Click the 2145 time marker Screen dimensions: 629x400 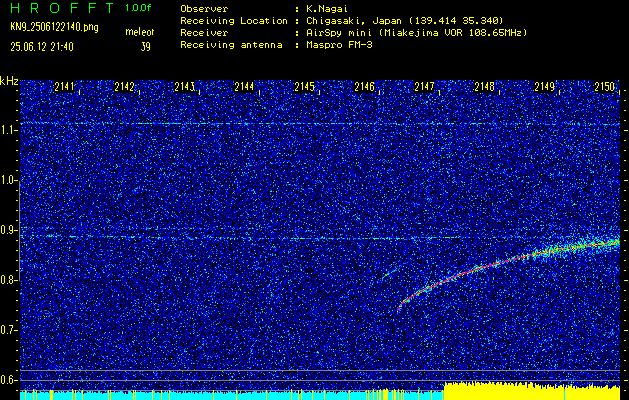(304, 87)
